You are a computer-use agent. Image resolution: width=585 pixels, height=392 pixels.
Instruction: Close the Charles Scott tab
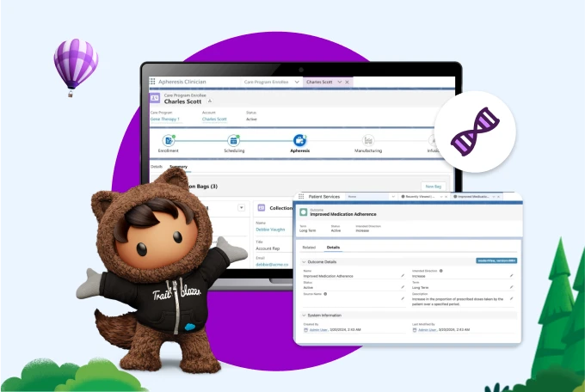347,82
